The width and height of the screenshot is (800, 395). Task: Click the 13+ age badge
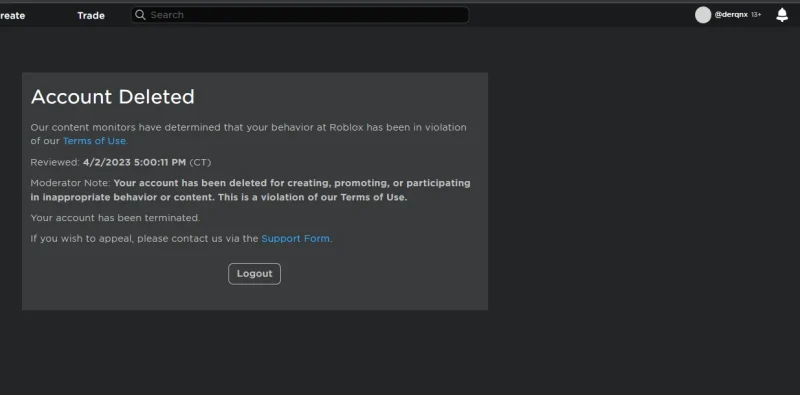pos(756,15)
